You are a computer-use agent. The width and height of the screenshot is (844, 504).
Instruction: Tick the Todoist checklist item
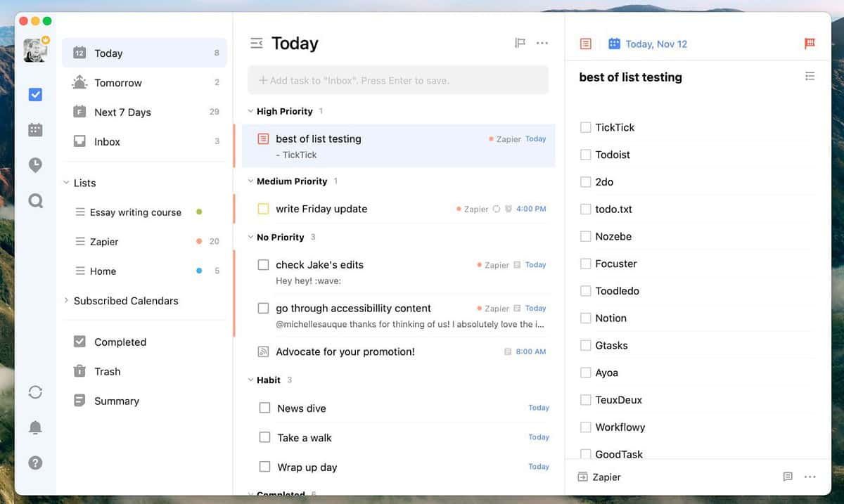pyautogui.click(x=585, y=155)
